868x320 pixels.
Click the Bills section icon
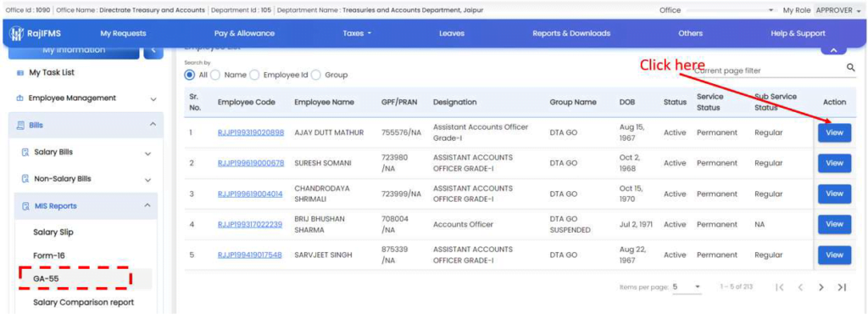[20, 126]
